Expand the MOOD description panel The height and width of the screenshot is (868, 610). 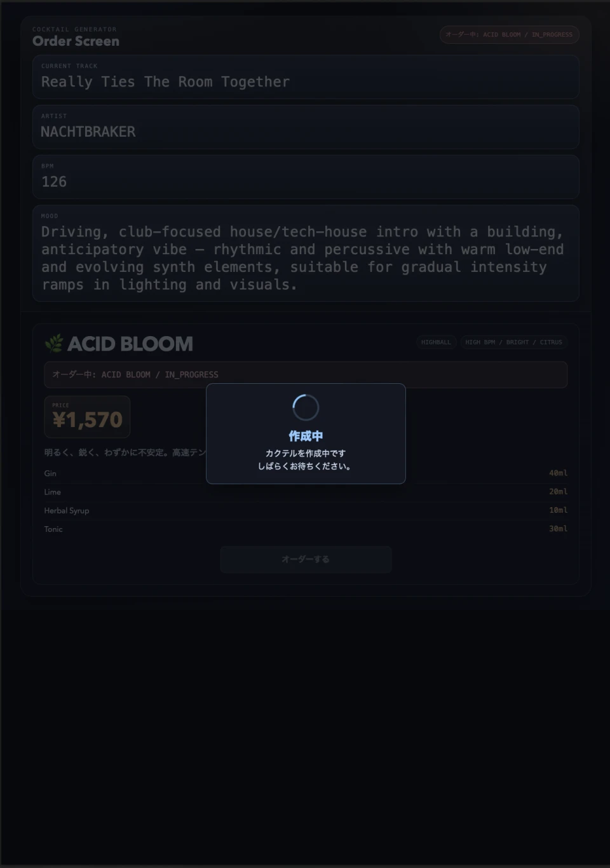pos(305,254)
